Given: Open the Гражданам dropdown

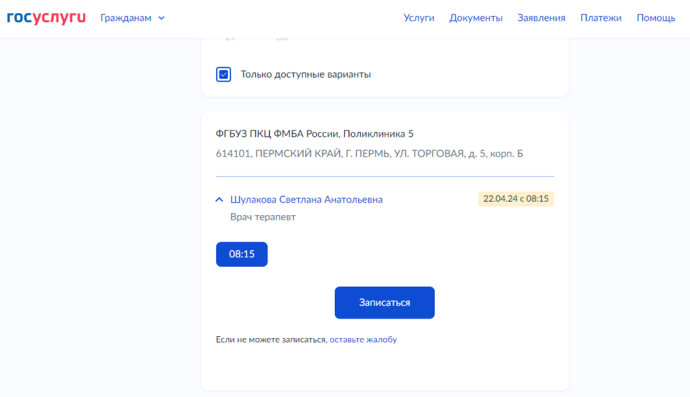Looking at the screenshot, I should (x=132, y=18).
